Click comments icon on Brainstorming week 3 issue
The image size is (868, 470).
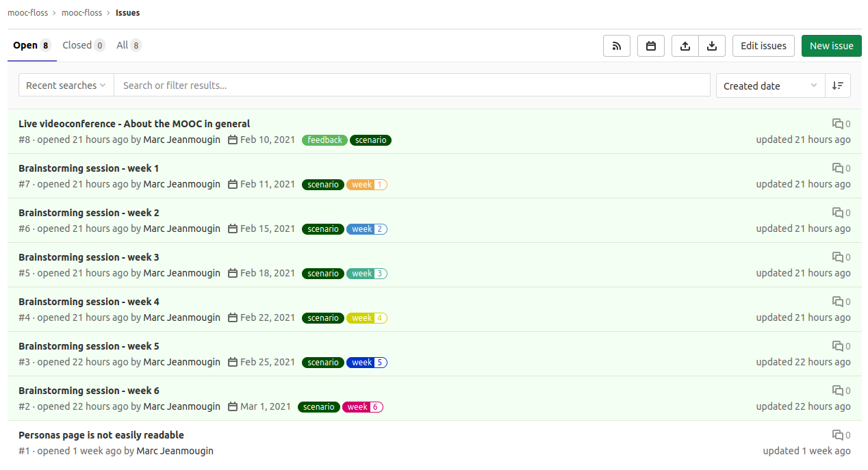click(x=838, y=257)
